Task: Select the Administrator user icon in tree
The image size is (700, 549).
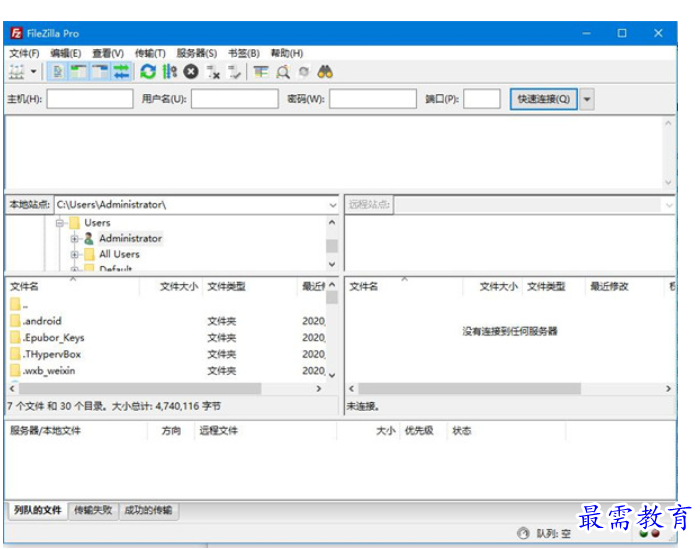Action: coord(89,238)
